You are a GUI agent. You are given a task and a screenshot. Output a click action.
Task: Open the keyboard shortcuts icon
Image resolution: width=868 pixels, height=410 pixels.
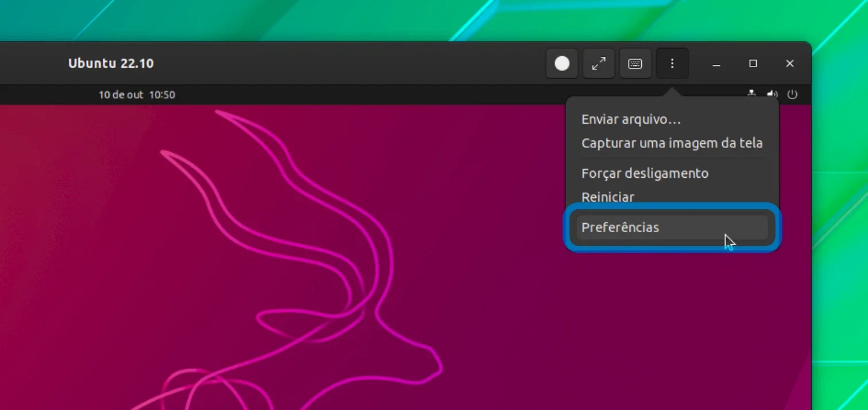635,64
